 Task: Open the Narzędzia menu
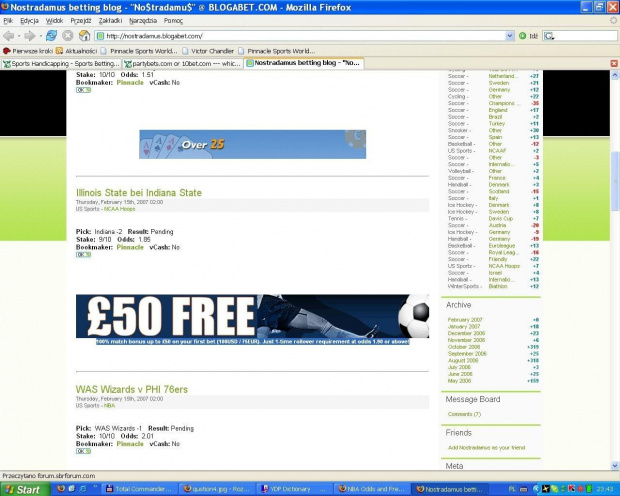[x=143, y=21]
